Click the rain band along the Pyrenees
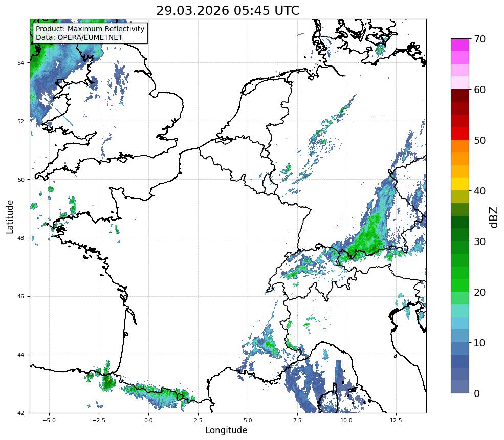The width and height of the screenshot is (504, 440). [159, 395]
